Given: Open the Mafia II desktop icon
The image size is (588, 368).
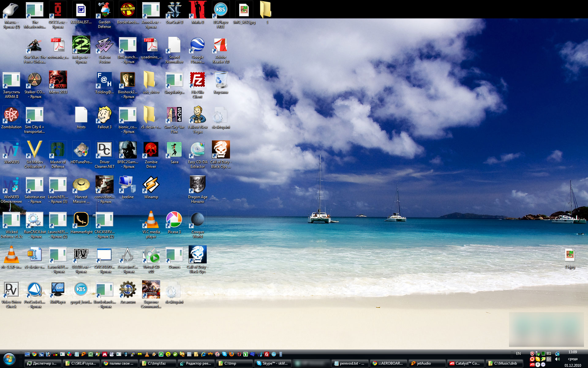Looking at the screenshot, I should (x=198, y=13).
